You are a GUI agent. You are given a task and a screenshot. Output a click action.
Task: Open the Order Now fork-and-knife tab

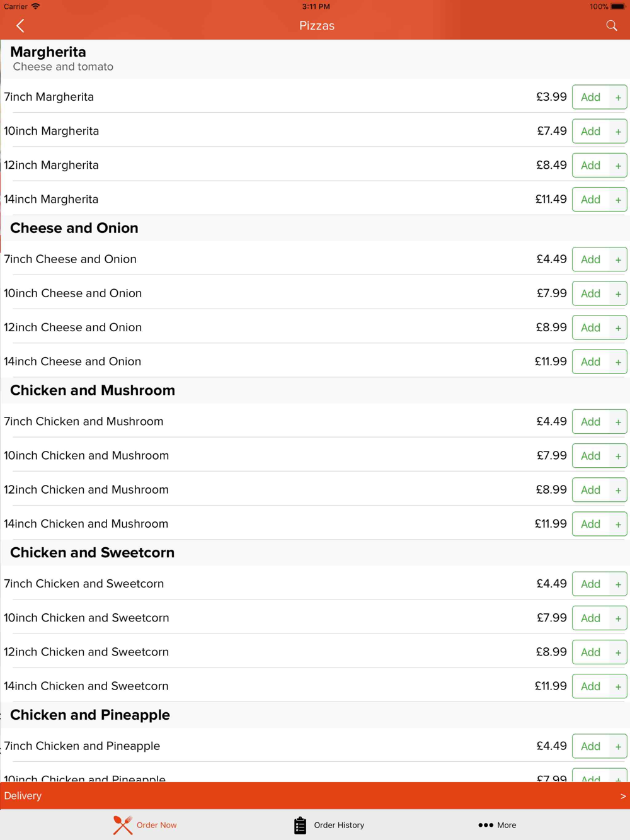(145, 825)
